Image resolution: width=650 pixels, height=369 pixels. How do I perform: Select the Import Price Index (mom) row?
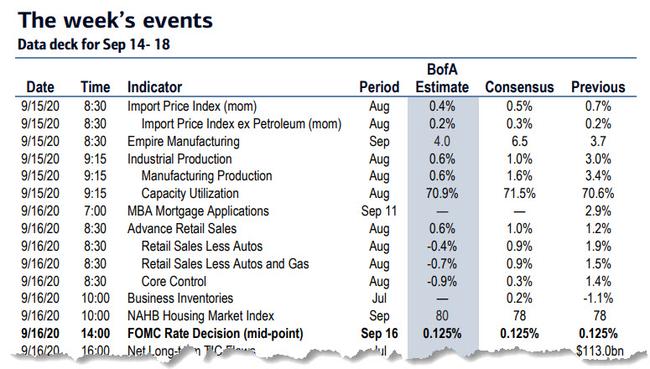[323, 107]
